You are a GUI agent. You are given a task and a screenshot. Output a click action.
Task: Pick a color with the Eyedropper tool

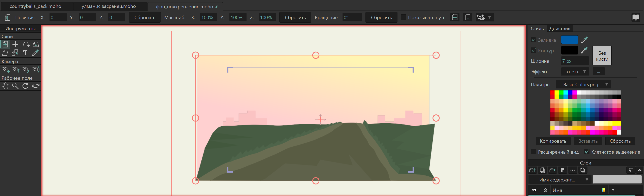35,53
